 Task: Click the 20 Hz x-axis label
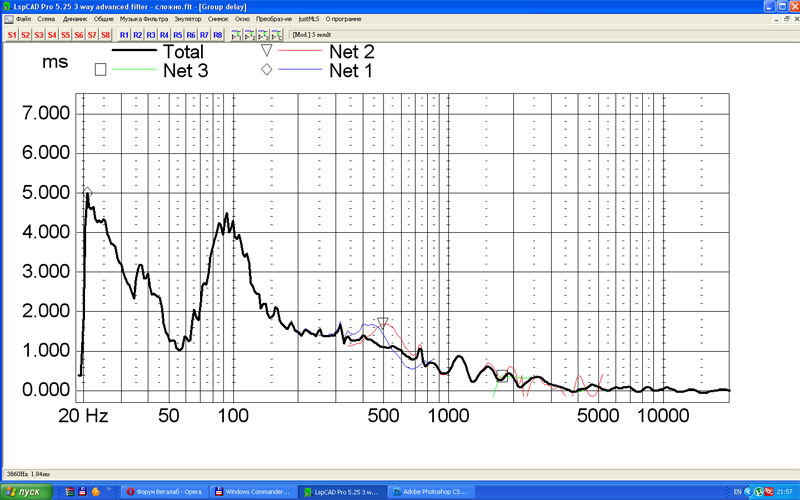83,416
